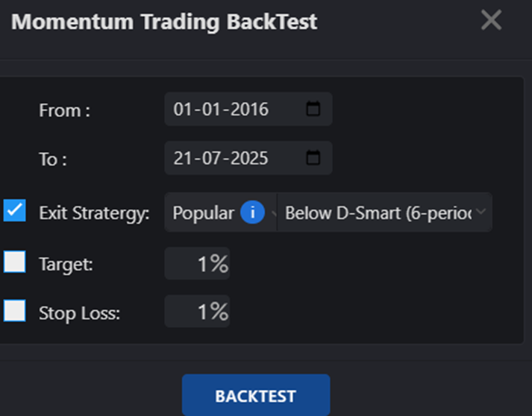
Task: Click the Stop Loss percentage input field
Action: pos(197,311)
